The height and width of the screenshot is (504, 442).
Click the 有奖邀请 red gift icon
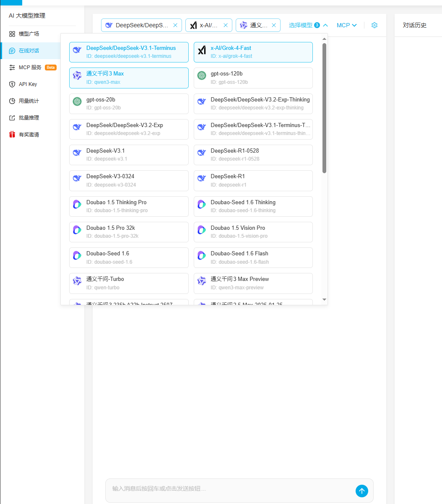point(12,135)
